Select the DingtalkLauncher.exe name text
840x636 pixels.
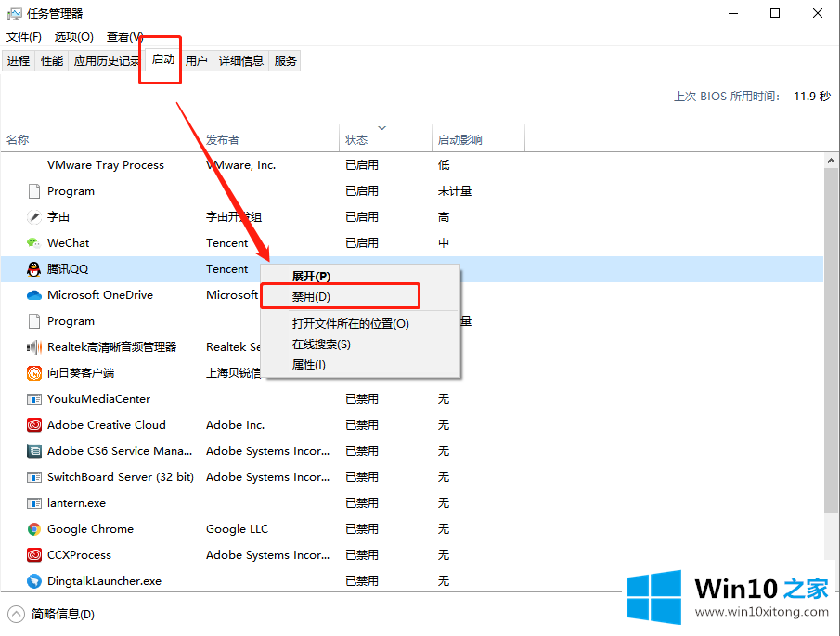coord(105,581)
